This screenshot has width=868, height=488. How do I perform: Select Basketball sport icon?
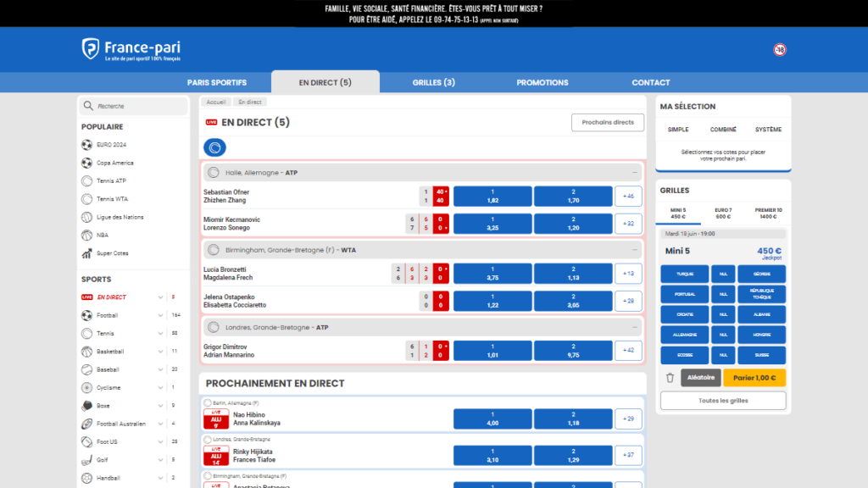(x=87, y=352)
